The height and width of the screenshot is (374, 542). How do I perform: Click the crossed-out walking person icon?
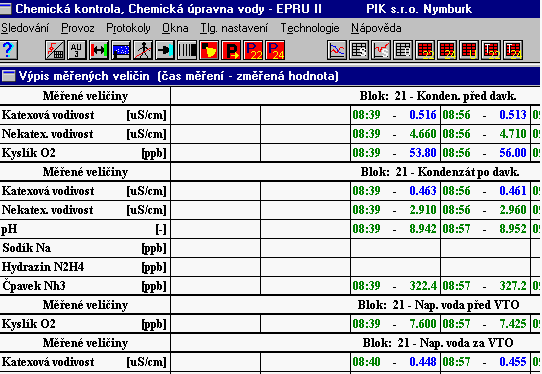[x=143, y=50]
